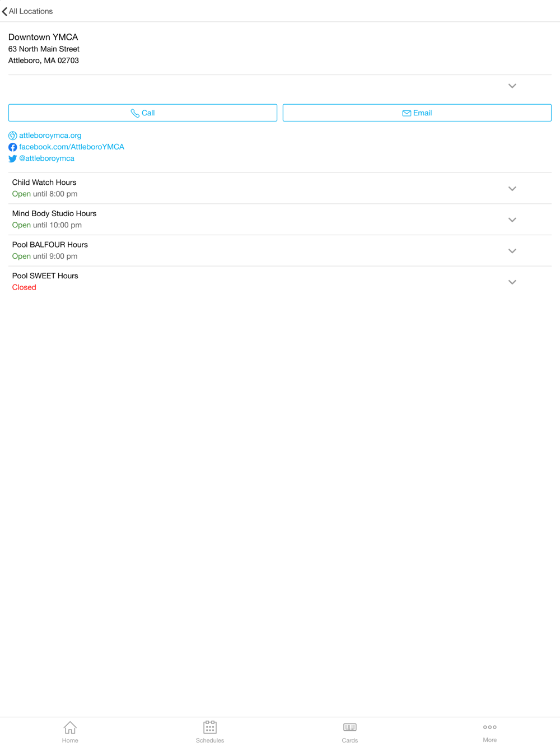560x747 pixels.
Task: Click the globe website icon
Action: coord(13,136)
